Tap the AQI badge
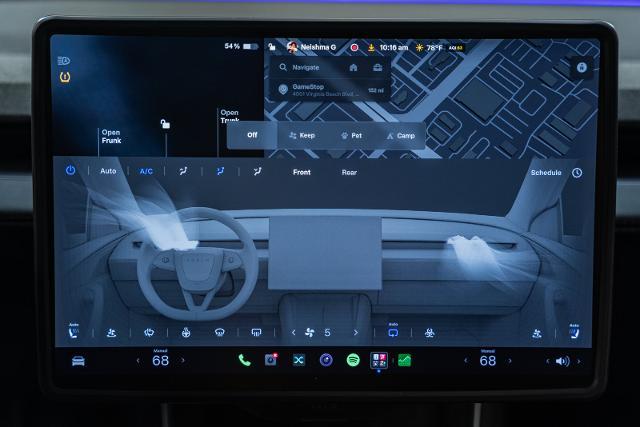The width and height of the screenshot is (640, 427). pos(456,48)
